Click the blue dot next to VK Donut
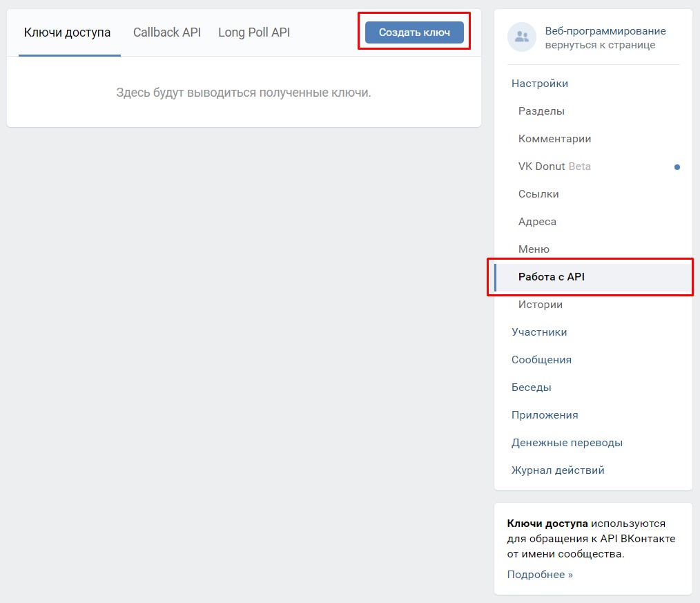The height and width of the screenshot is (603, 700). click(677, 167)
